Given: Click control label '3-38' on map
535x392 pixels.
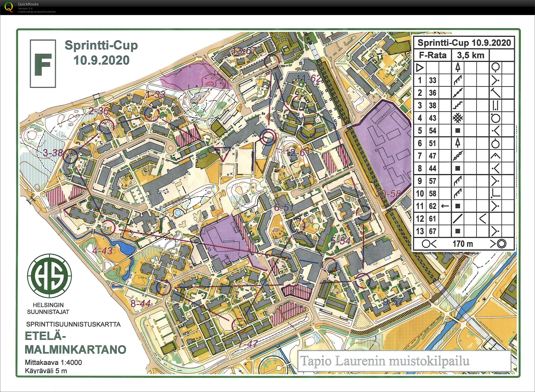Looking at the screenshot, I should 53,153.
